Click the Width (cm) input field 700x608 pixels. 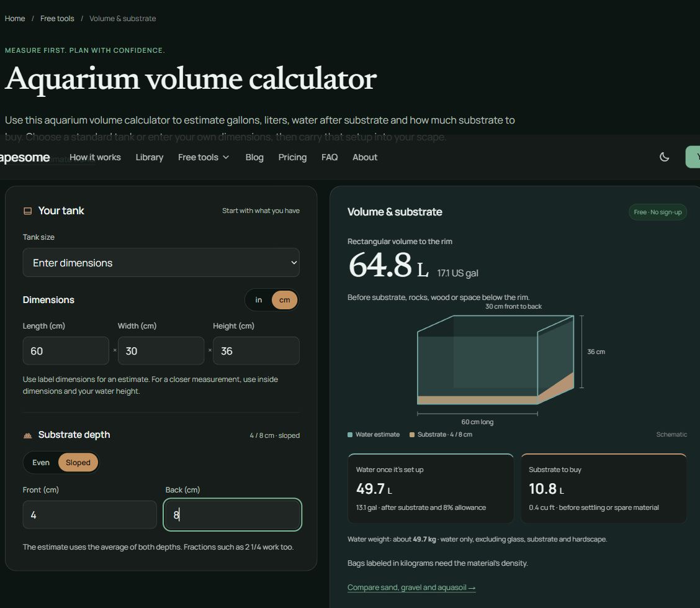point(161,351)
